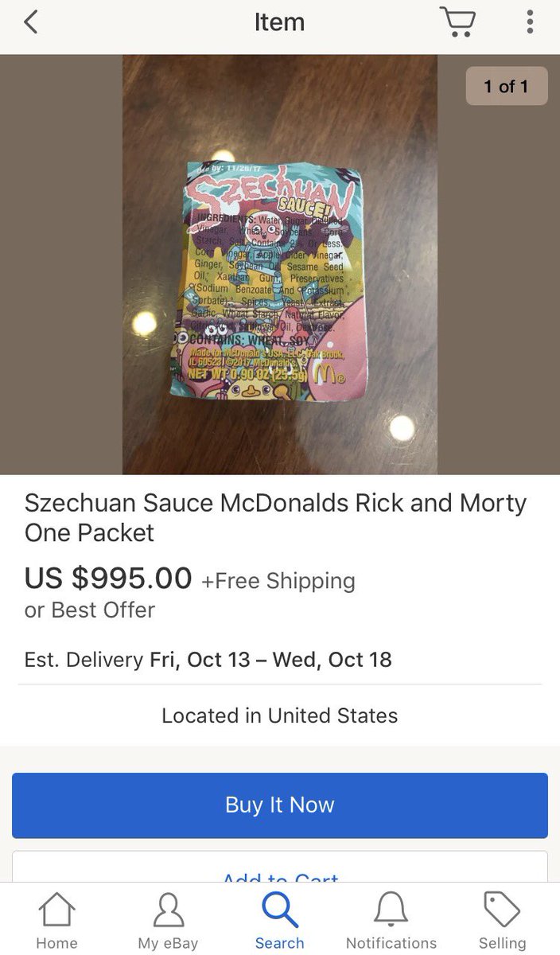Tap the or Best Offer text

click(x=90, y=610)
